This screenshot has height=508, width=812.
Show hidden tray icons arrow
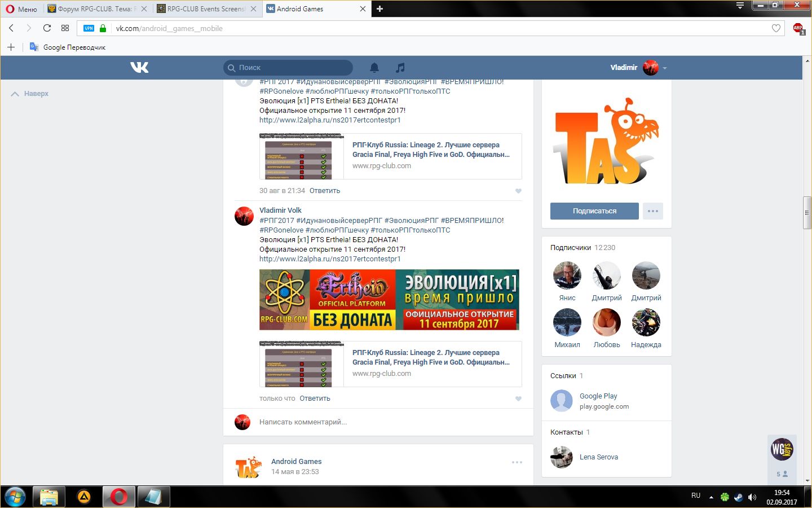click(711, 497)
